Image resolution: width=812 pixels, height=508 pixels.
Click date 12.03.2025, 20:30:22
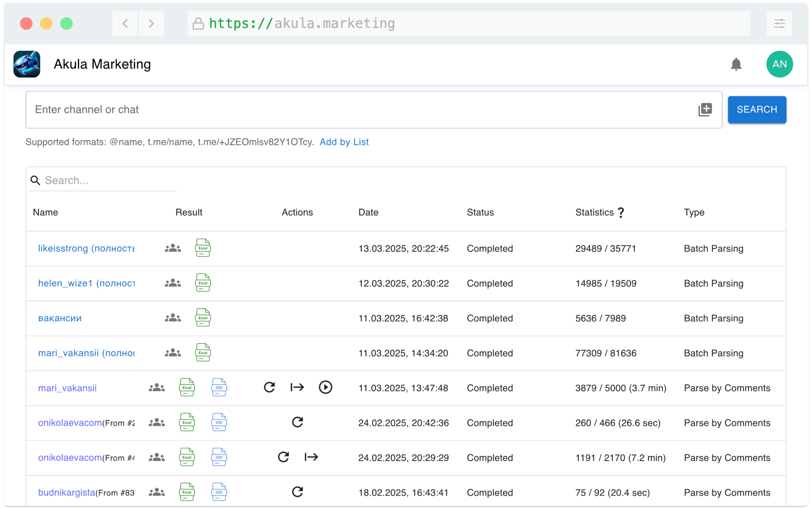(404, 284)
